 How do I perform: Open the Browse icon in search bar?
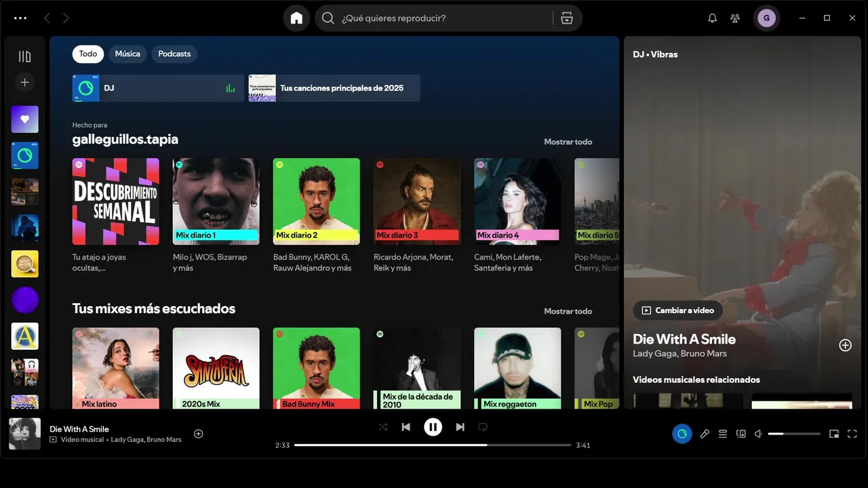tap(567, 18)
